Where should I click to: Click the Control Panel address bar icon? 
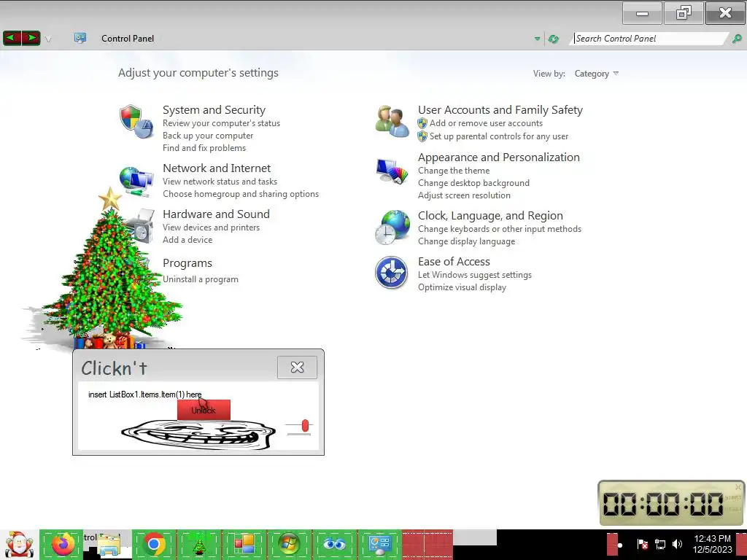click(x=80, y=38)
